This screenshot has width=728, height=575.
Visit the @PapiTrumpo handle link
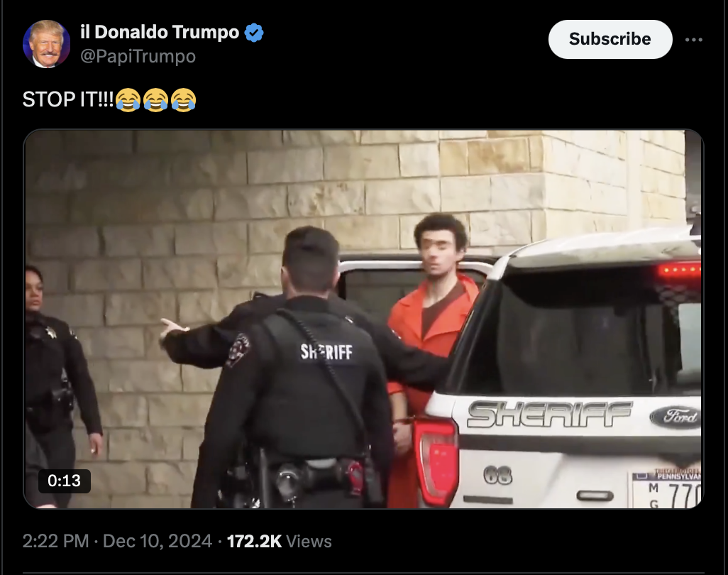[138, 56]
